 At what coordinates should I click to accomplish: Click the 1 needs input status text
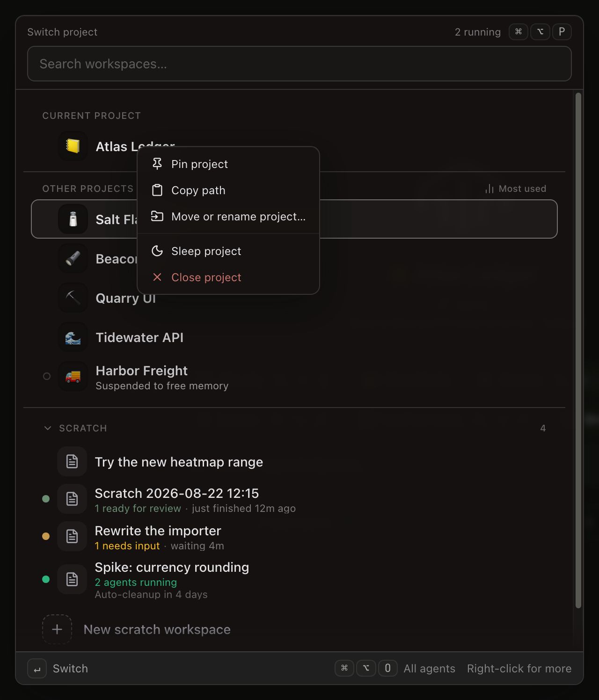coord(127,546)
